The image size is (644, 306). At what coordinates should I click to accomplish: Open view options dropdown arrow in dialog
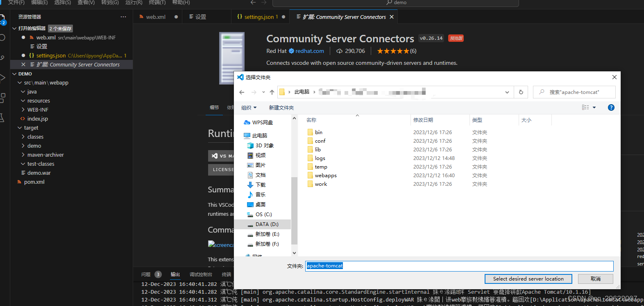pos(594,107)
